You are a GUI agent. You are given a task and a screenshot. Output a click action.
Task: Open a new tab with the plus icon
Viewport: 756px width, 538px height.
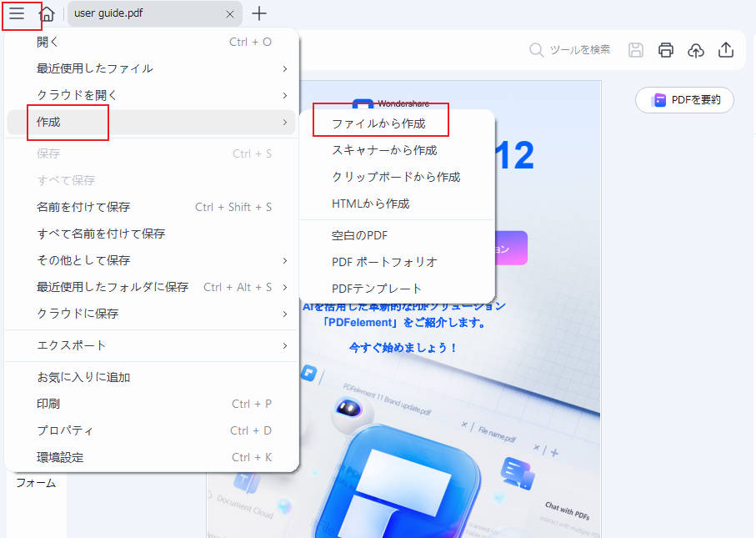pos(259,14)
